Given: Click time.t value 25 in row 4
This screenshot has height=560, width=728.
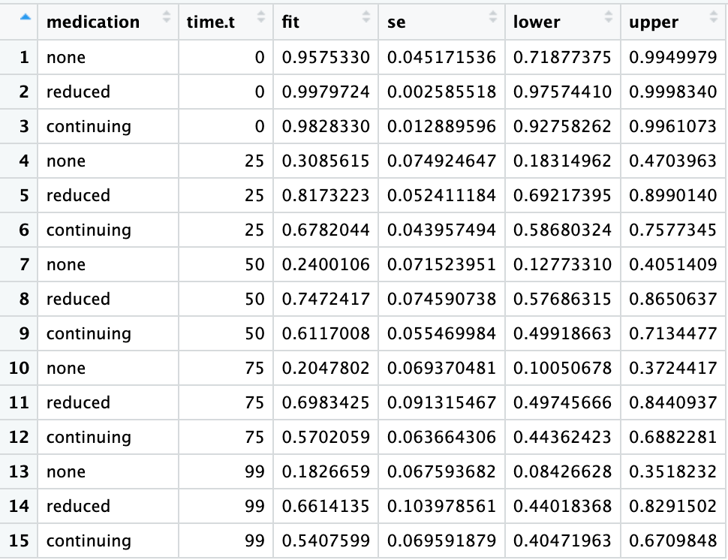Looking at the screenshot, I should 254,161.
